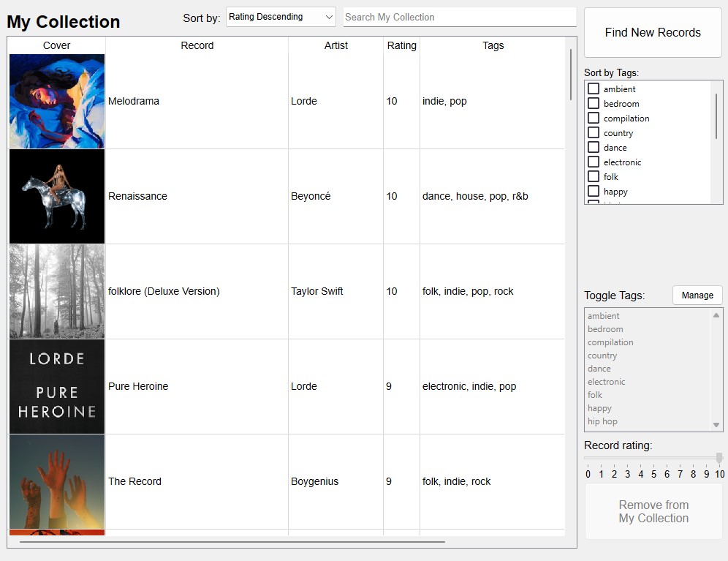Check the compilation tag checkbox
The image size is (728, 561).
point(594,118)
